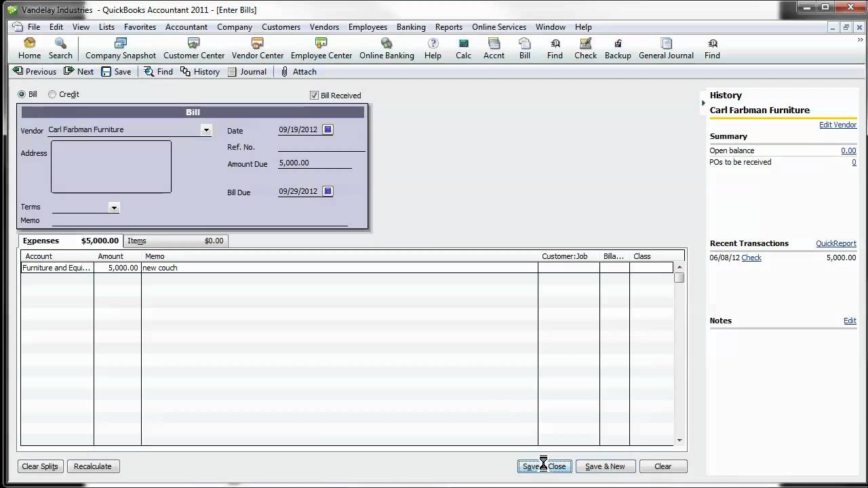868x488 pixels.
Task: Open the Banking menu
Action: 411,27
